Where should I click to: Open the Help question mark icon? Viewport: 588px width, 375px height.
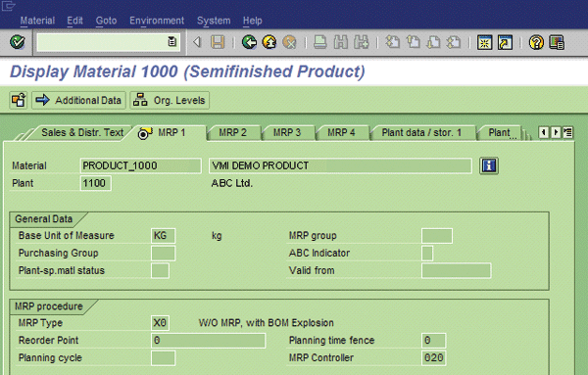(x=536, y=42)
